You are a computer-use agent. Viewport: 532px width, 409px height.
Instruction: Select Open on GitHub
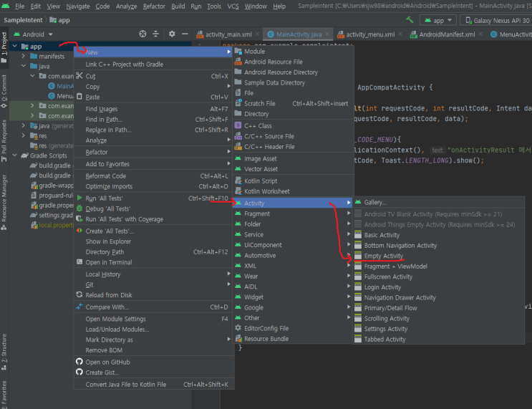(x=154, y=362)
